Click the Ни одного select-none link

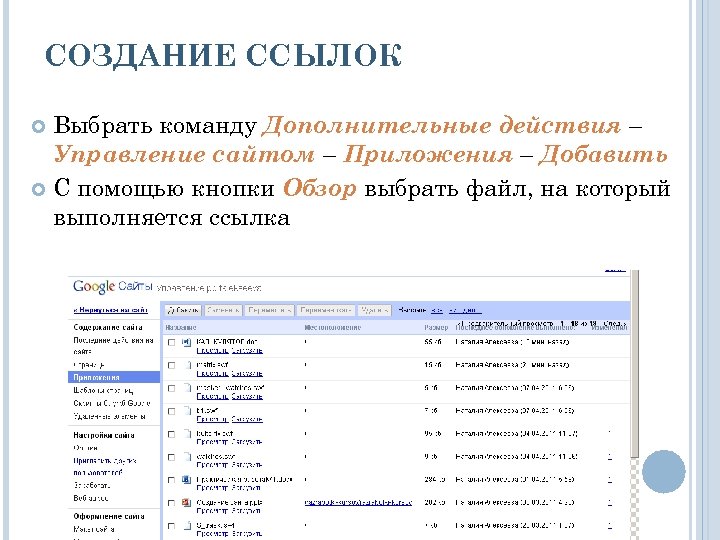[x=465, y=310]
